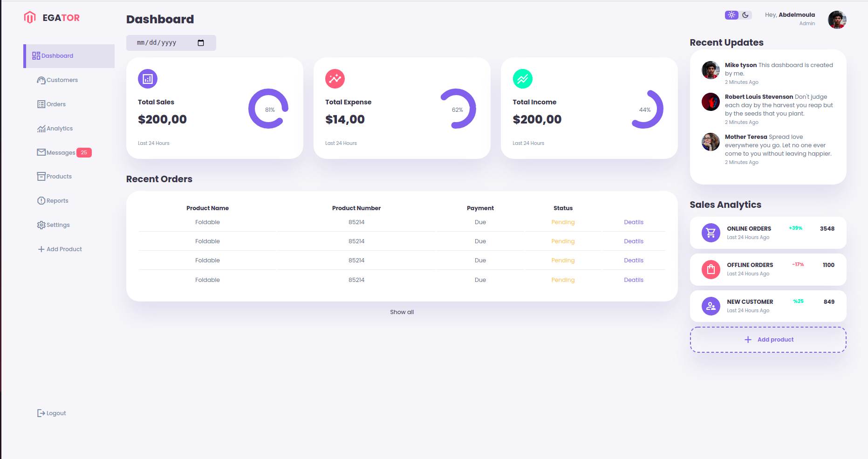Expand the Recent Updates panel
The width and height of the screenshot is (868, 459).
726,42
